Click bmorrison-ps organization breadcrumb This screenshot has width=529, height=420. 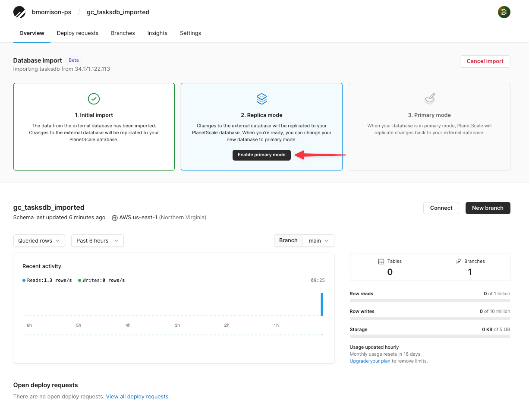(x=51, y=12)
